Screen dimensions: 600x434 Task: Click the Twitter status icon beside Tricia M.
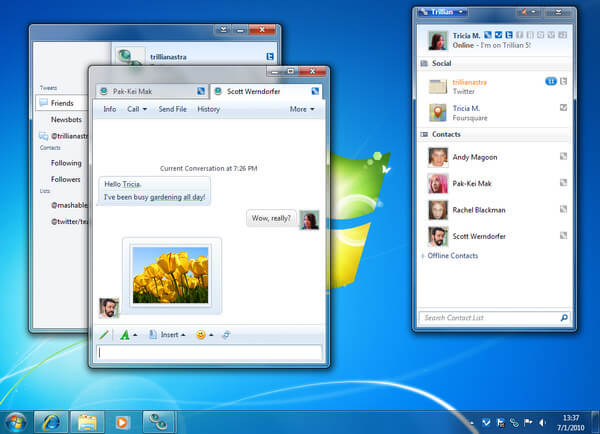[509, 35]
